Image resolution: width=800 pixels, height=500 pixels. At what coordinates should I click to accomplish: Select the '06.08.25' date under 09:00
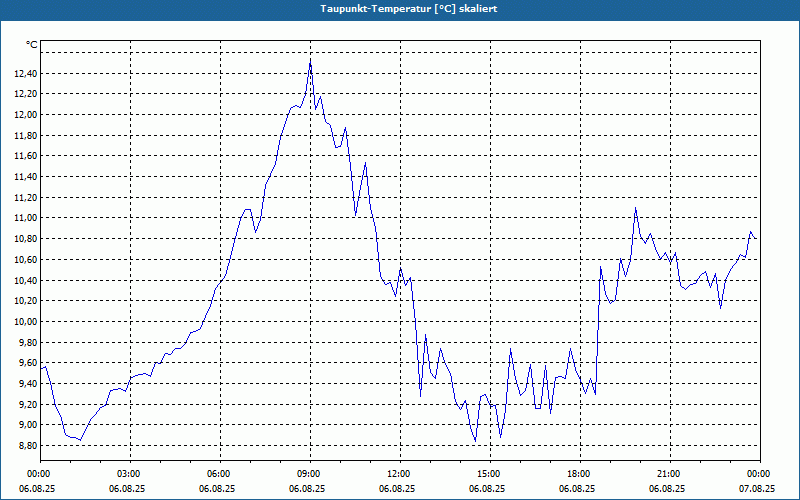(307, 489)
